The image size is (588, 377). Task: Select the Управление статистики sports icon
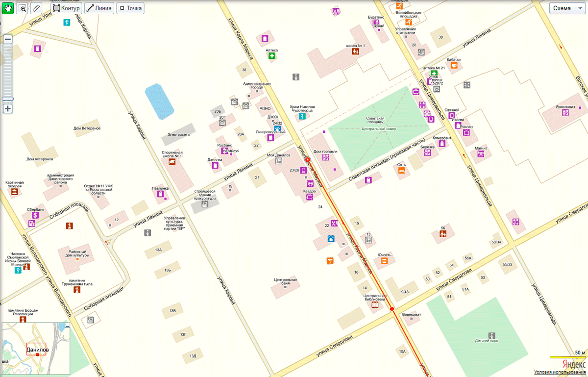(x=408, y=22)
